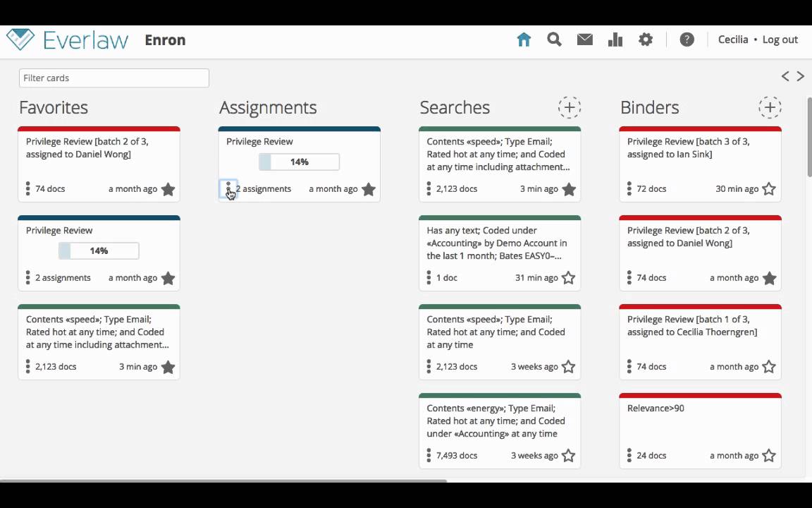This screenshot has height=508, width=812.
Task: Open three-dot menu on 7,493 docs search card
Action: coord(429,456)
